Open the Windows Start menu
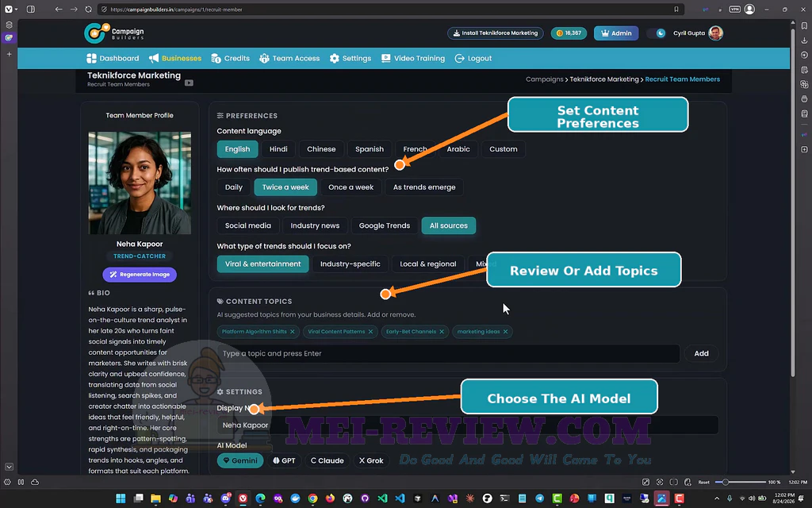 pos(121,498)
